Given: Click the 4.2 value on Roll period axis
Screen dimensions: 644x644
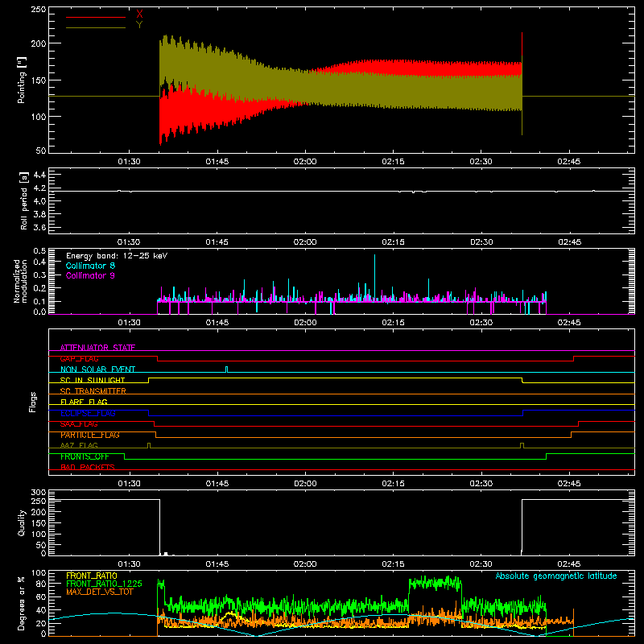Looking at the screenshot, I should pyautogui.click(x=39, y=188).
